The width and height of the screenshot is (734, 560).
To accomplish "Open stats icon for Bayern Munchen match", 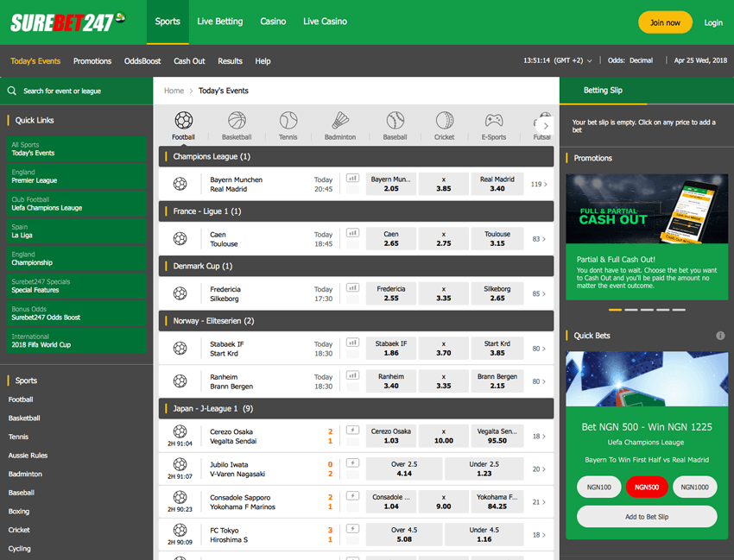I will (x=352, y=178).
